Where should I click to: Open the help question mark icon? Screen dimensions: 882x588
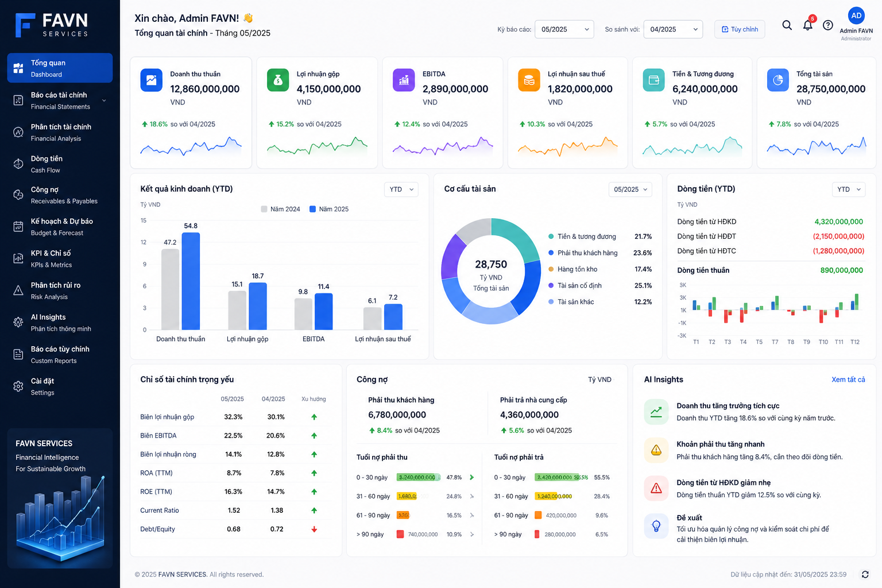point(828,25)
